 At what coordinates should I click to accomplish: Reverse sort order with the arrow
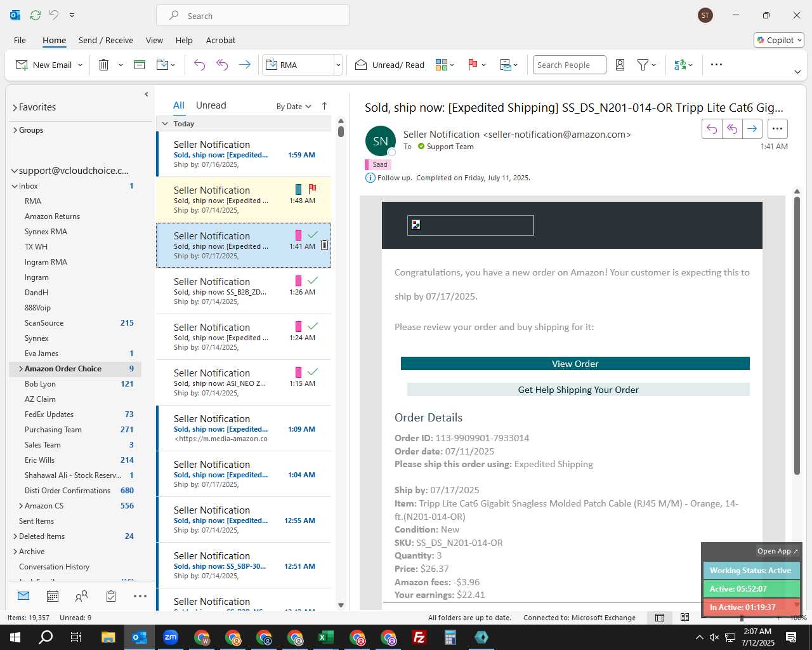(324, 106)
